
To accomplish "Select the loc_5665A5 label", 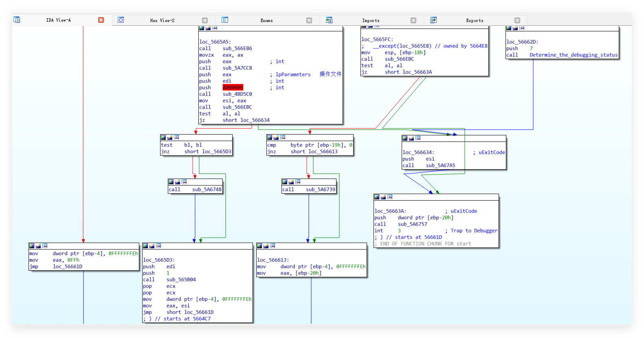I will (215, 42).
